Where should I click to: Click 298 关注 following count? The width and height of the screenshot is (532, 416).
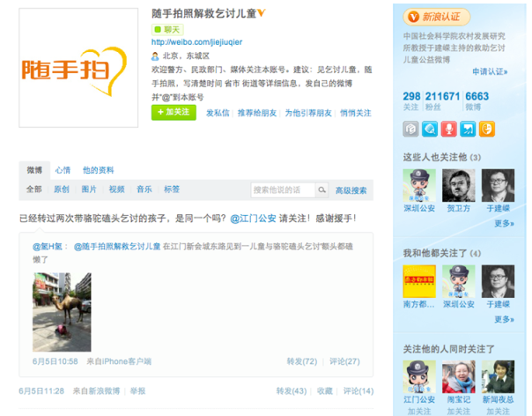point(411,100)
